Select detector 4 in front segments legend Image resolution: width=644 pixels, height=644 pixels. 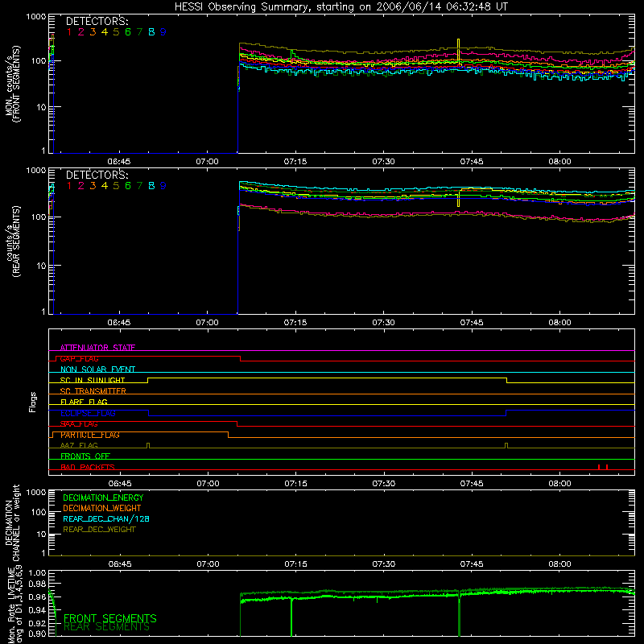point(105,32)
